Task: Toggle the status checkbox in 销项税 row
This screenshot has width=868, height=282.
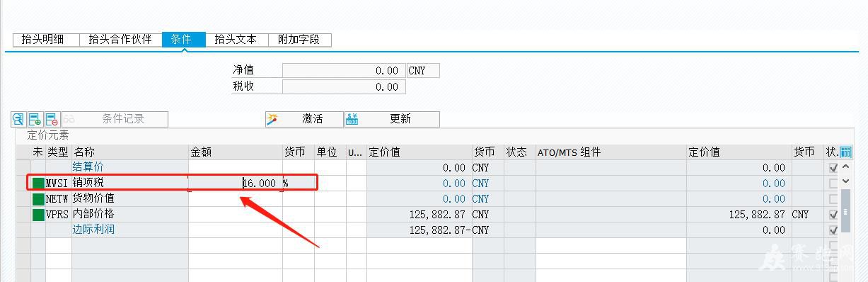Action: [833, 184]
